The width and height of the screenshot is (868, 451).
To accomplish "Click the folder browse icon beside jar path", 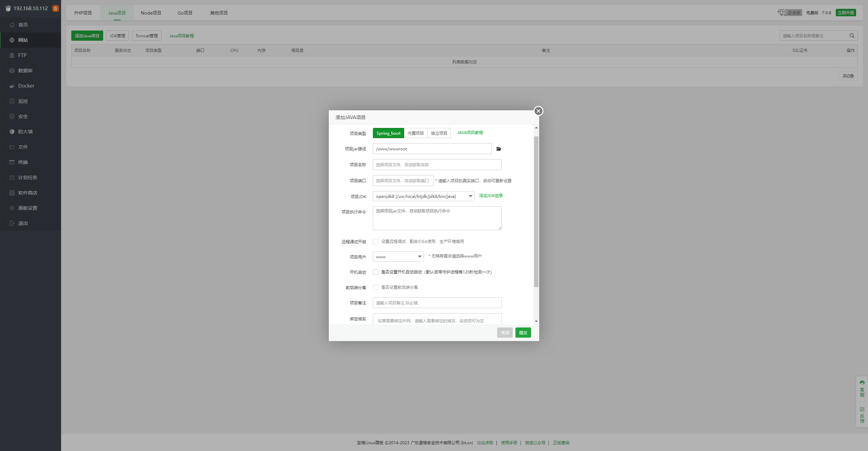I will tap(498, 149).
